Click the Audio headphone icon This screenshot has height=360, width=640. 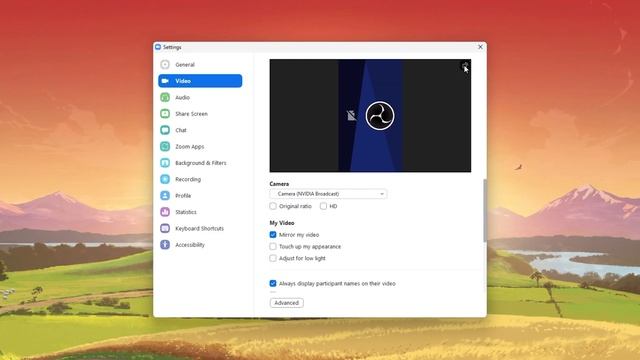pos(165,97)
